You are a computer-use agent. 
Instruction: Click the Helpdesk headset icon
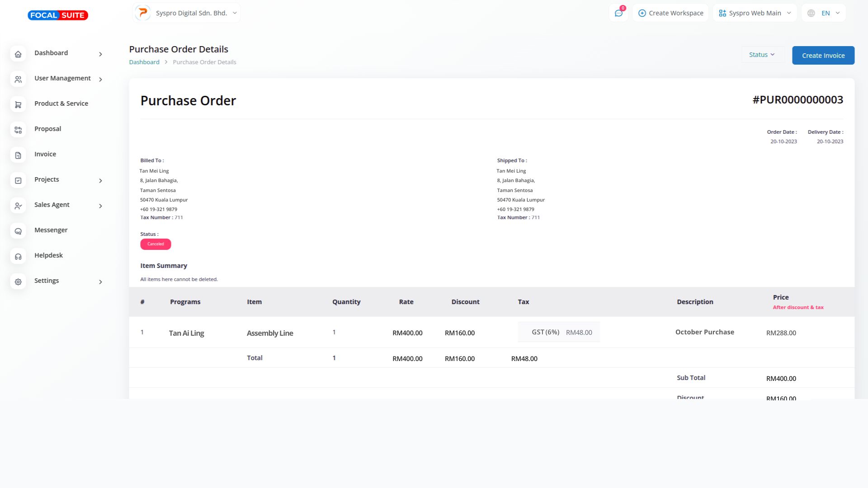click(x=18, y=257)
